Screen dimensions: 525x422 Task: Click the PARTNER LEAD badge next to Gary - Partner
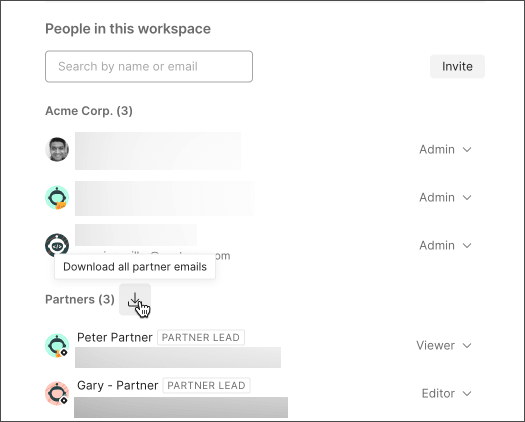(x=206, y=385)
